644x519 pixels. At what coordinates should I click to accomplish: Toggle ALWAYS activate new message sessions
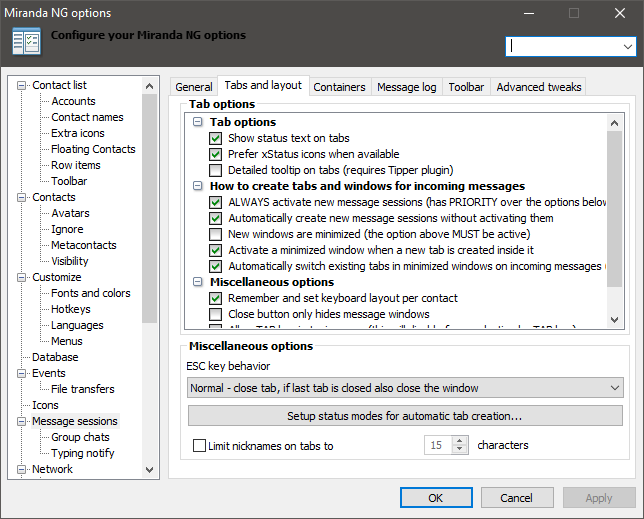point(215,202)
